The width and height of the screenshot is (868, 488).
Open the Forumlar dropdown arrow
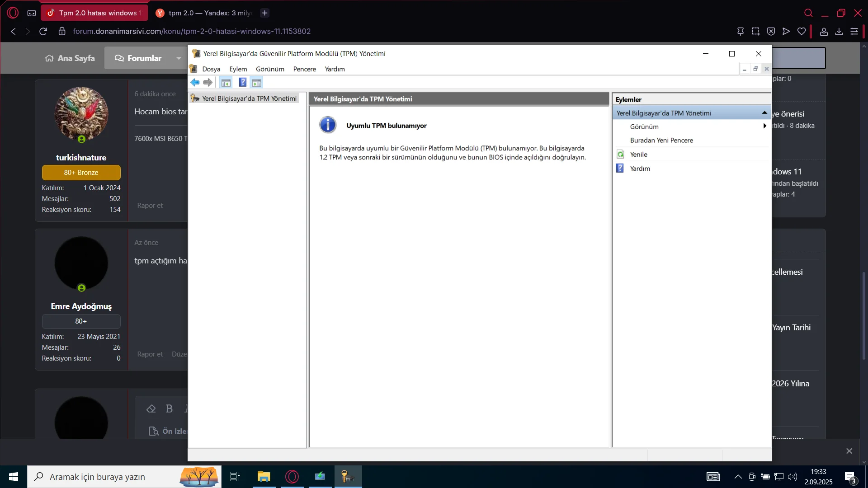point(179,58)
